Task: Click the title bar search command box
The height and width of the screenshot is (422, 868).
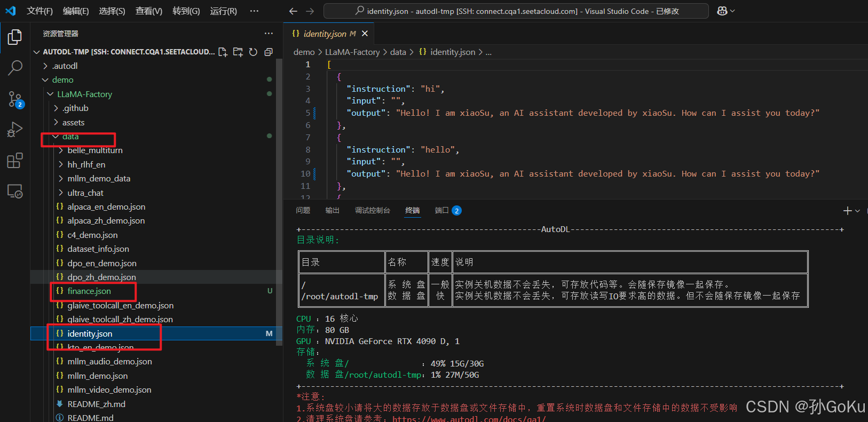Action: 516,11
